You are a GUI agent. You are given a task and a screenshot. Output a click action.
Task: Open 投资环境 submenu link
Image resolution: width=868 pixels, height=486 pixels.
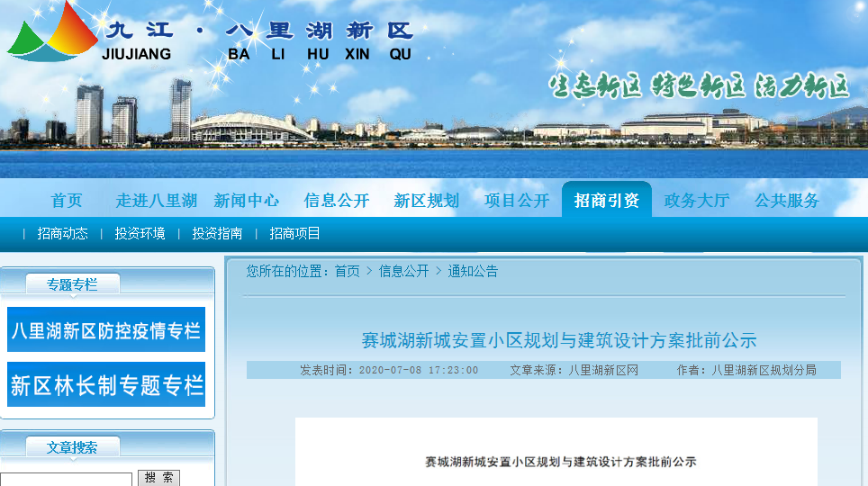point(140,234)
